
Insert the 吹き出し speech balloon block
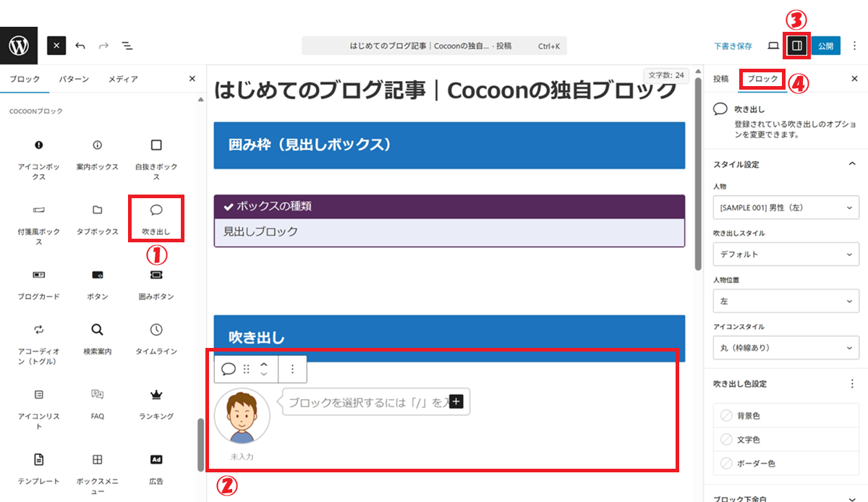click(156, 218)
